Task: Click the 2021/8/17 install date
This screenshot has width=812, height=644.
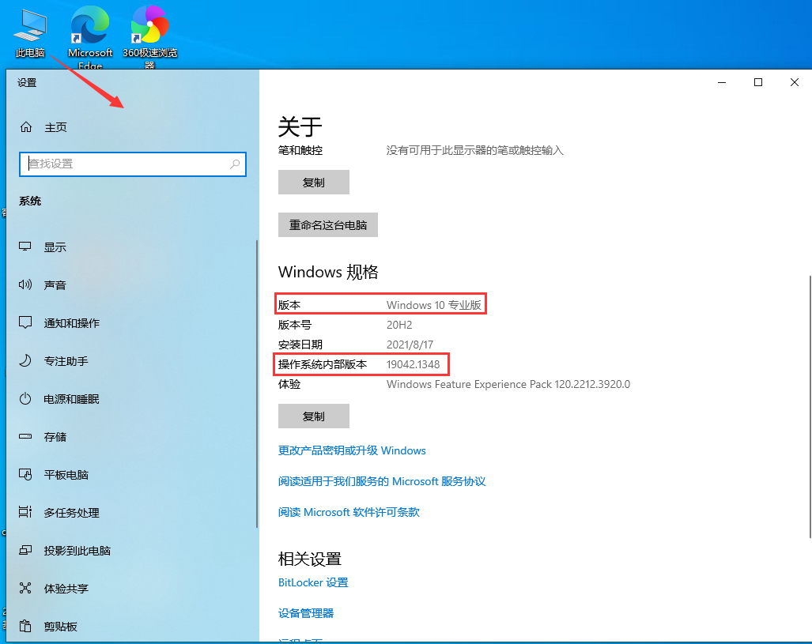Action: pos(410,345)
